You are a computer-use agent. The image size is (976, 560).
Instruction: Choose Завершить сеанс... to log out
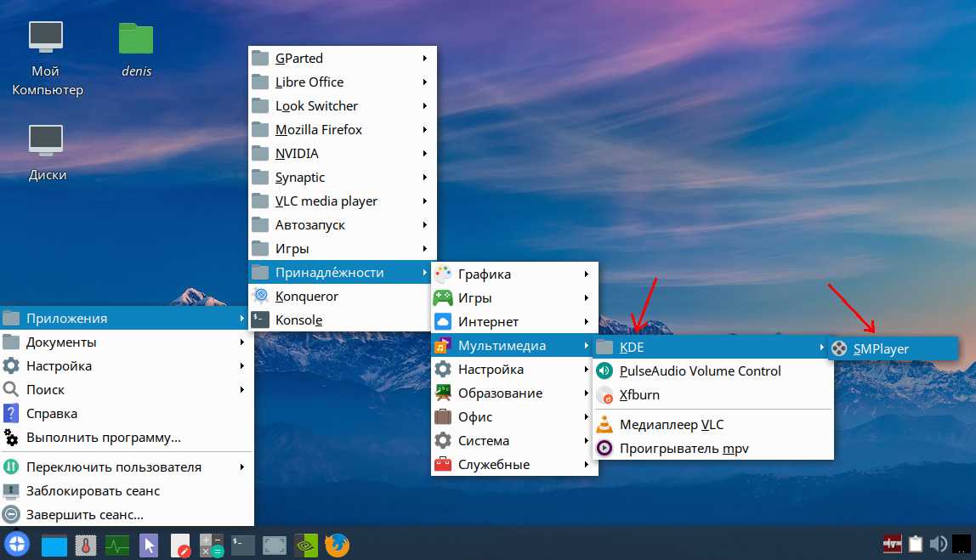click(127, 515)
